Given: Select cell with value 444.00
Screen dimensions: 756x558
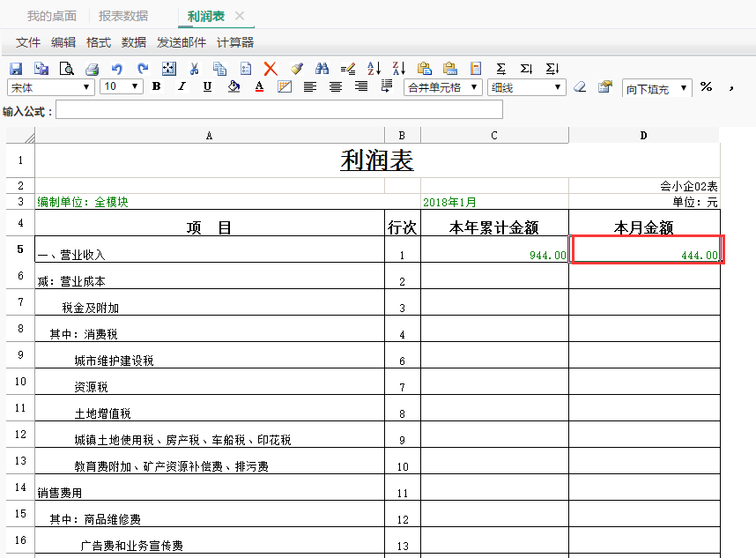Looking at the screenshot, I should (645, 249).
